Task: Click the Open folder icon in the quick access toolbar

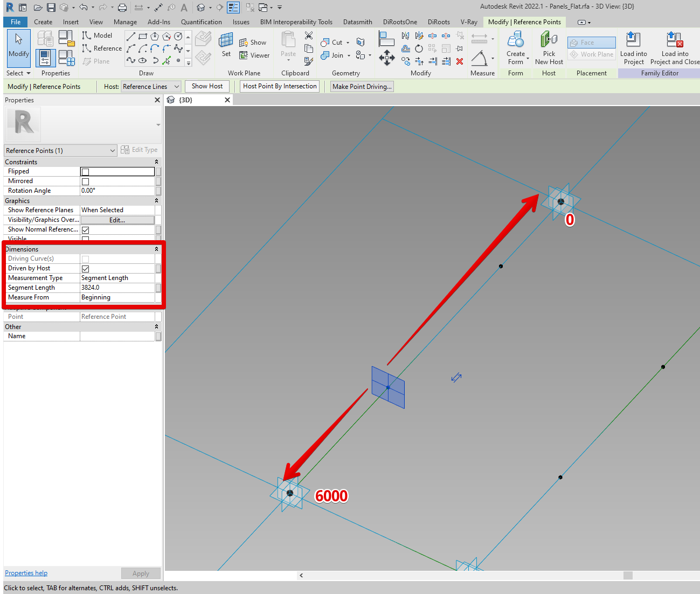Action: pos(38,8)
